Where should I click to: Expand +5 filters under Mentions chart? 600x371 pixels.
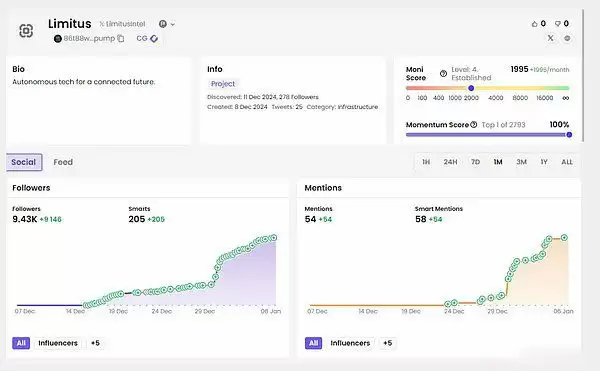[x=388, y=343]
